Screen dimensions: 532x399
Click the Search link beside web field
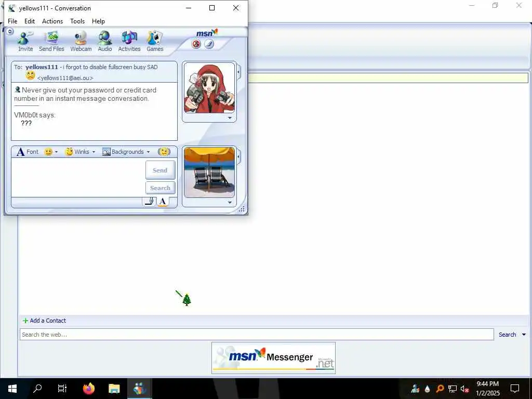507,335
